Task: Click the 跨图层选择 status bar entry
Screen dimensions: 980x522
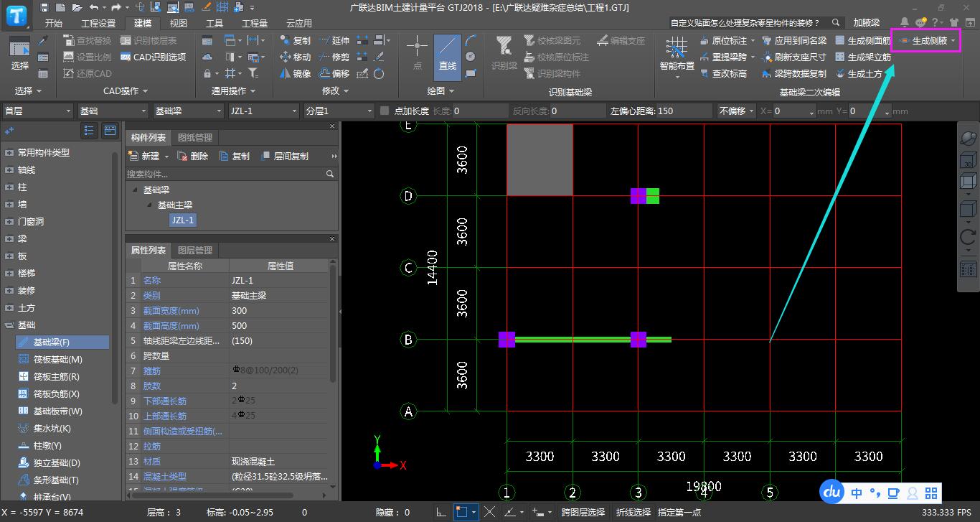Action: [583, 512]
